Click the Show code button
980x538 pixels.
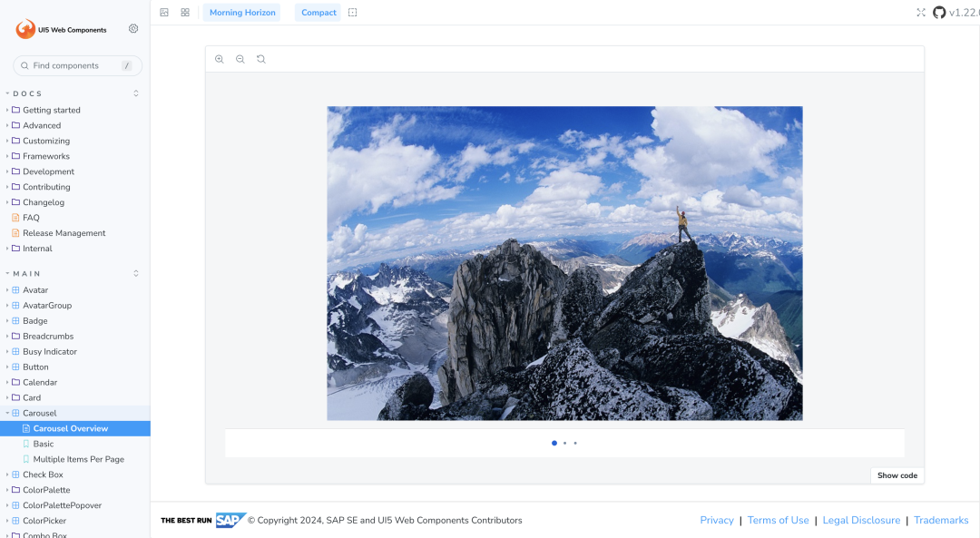tap(897, 475)
